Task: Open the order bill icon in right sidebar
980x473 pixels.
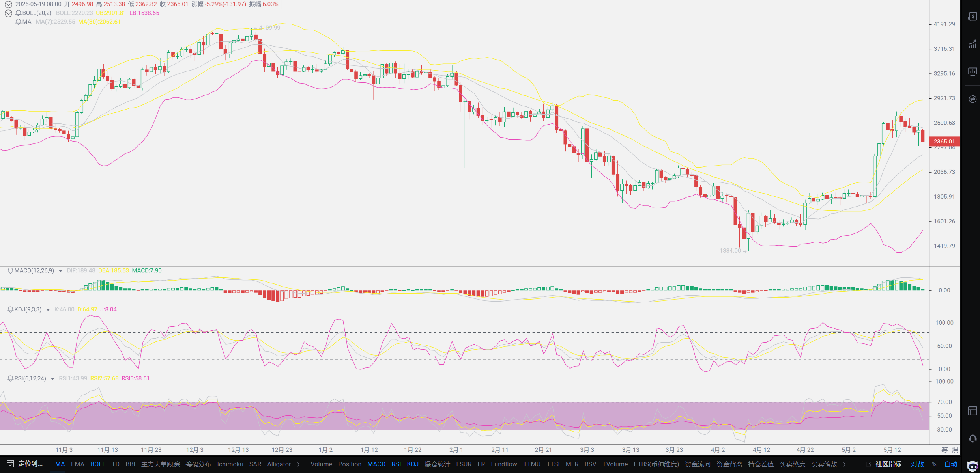Action: click(x=973, y=16)
